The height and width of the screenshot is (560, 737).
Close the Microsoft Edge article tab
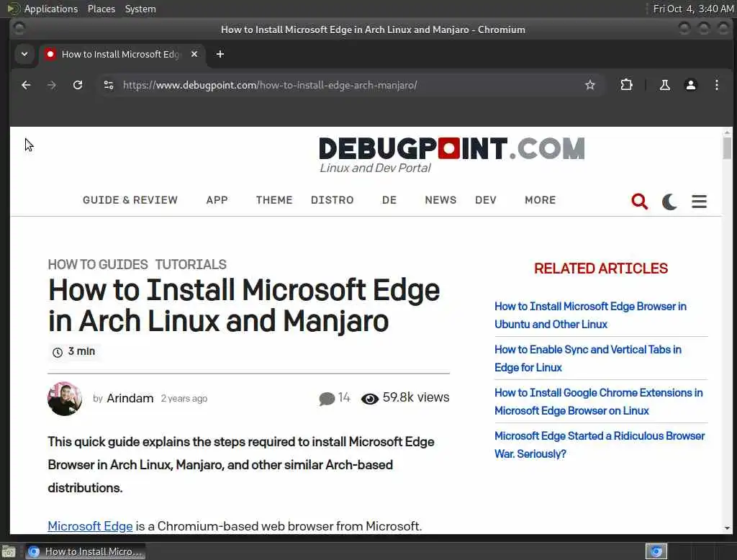tap(194, 54)
